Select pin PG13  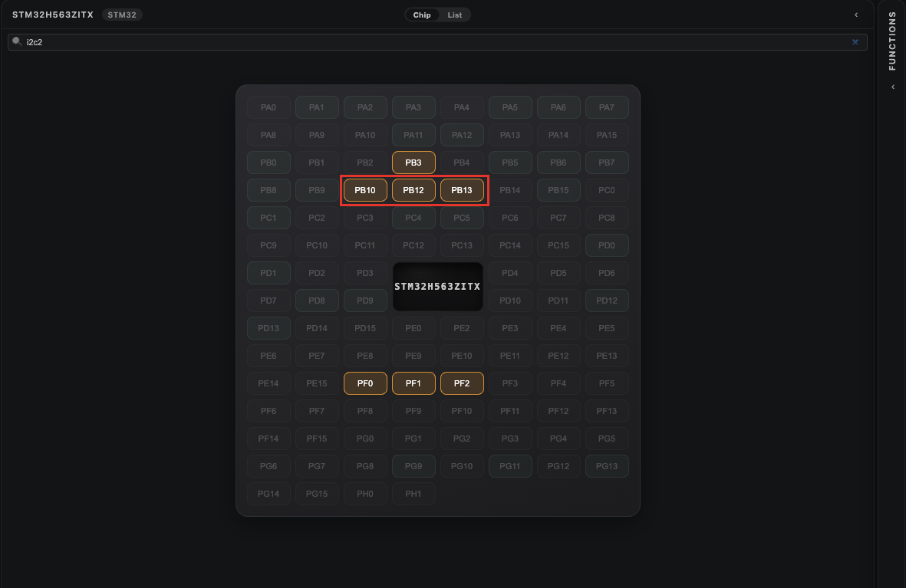point(607,467)
